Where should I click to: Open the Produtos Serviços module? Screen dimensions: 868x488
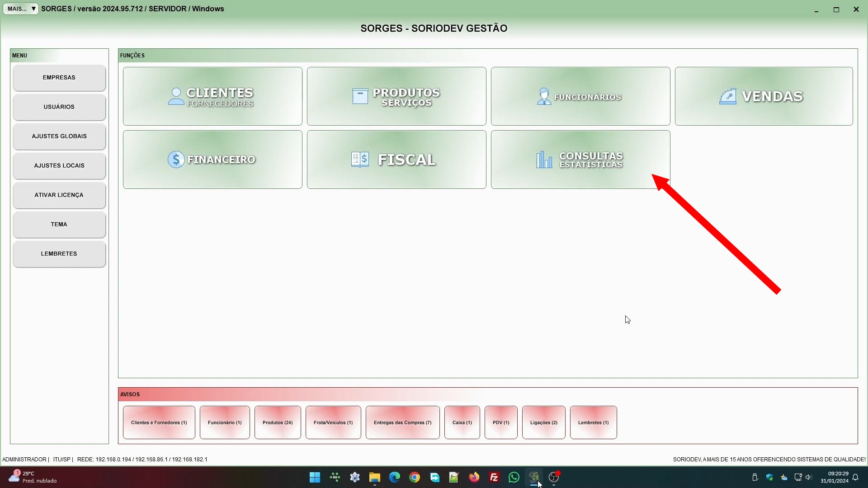(x=396, y=96)
